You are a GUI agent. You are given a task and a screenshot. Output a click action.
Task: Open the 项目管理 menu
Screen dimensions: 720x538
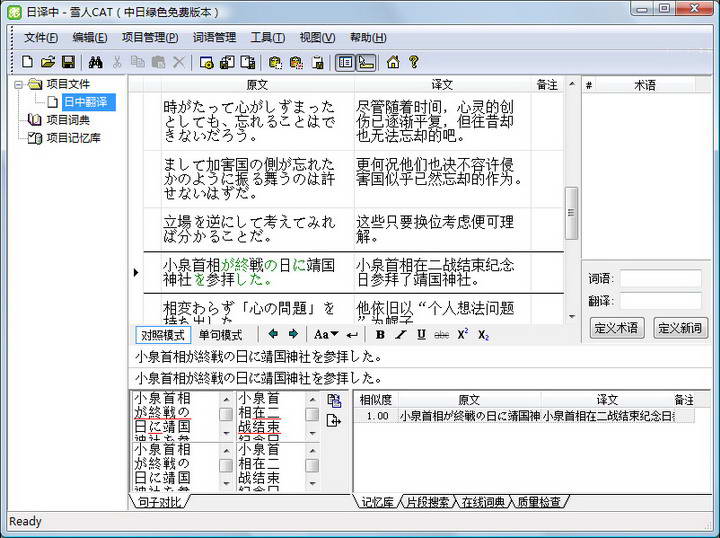tap(150, 37)
